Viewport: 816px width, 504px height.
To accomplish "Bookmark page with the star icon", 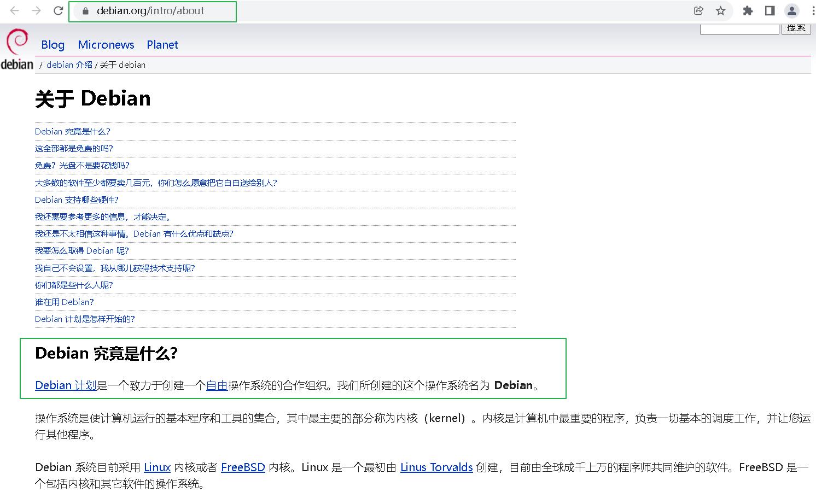I will coord(721,10).
